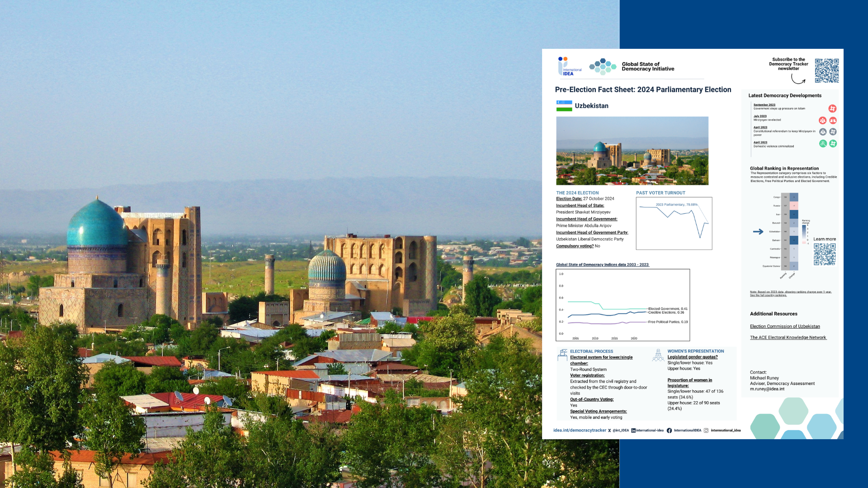868x488 pixels.
Task: Click the LinkedIn icon in footer
Action: coord(633,431)
